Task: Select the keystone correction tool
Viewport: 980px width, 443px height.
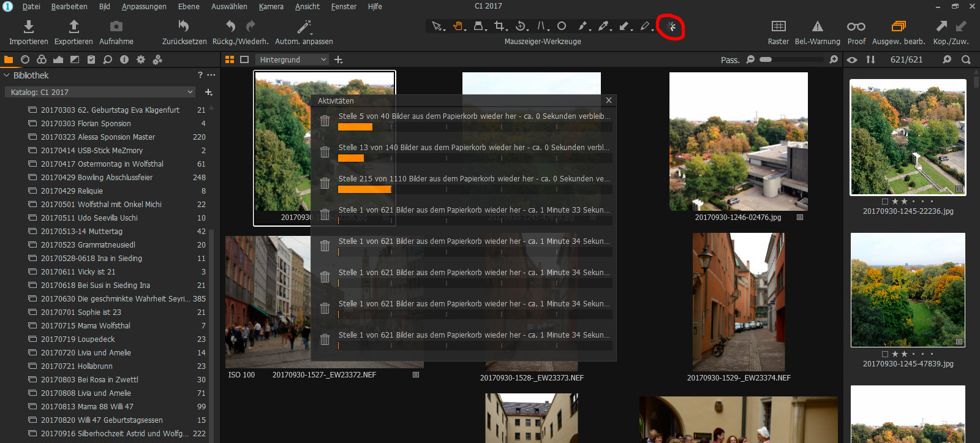Action: [x=542, y=26]
